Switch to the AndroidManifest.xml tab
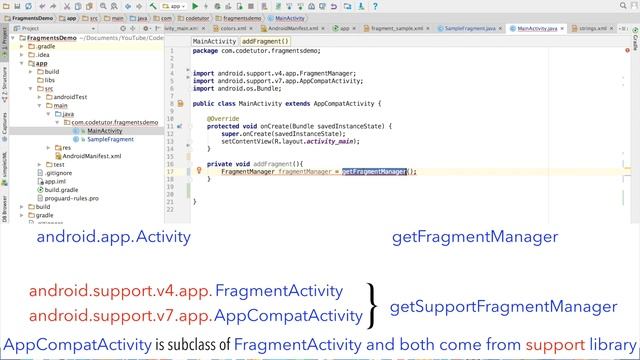This screenshot has width=640, height=360. 293,29
